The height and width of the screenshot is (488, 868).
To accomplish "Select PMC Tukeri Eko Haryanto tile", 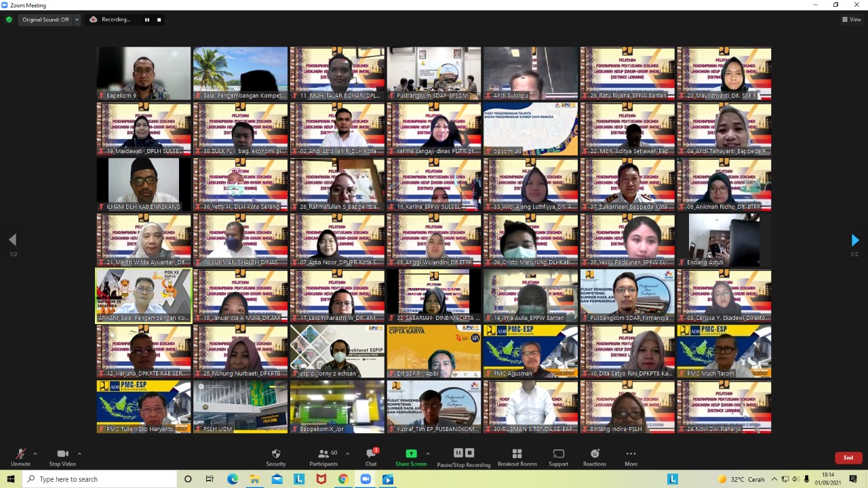I will (x=144, y=407).
